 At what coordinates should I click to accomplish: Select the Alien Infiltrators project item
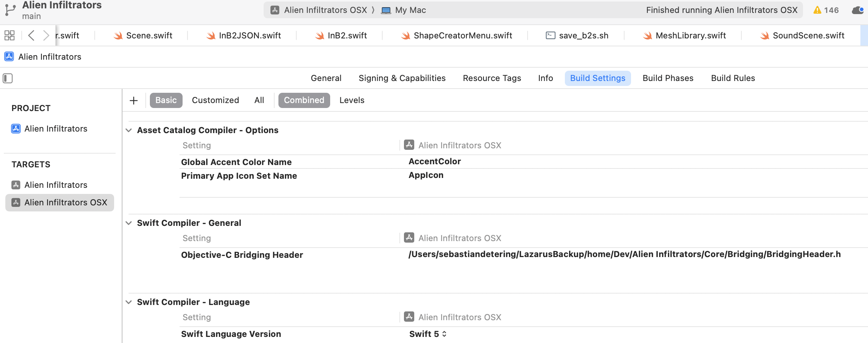tap(56, 129)
